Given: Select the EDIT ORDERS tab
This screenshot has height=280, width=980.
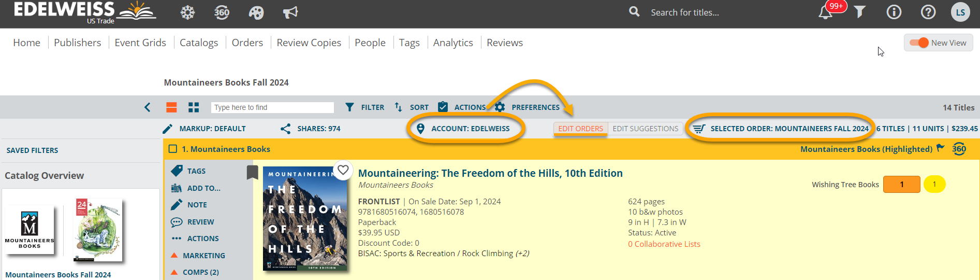Looking at the screenshot, I should [x=580, y=129].
